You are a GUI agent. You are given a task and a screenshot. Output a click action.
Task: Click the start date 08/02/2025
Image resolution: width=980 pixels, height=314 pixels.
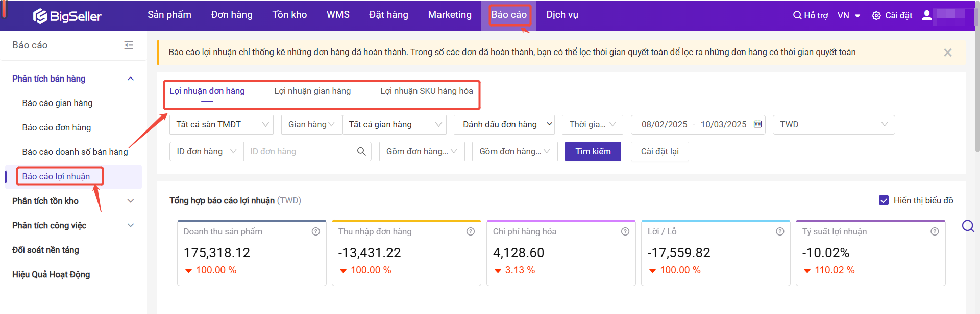[665, 124]
